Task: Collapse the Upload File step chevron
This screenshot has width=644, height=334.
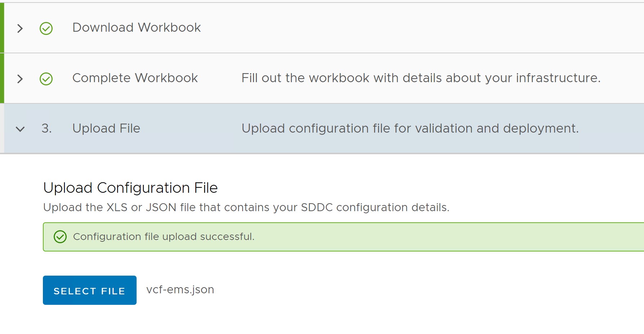Action: click(20, 129)
